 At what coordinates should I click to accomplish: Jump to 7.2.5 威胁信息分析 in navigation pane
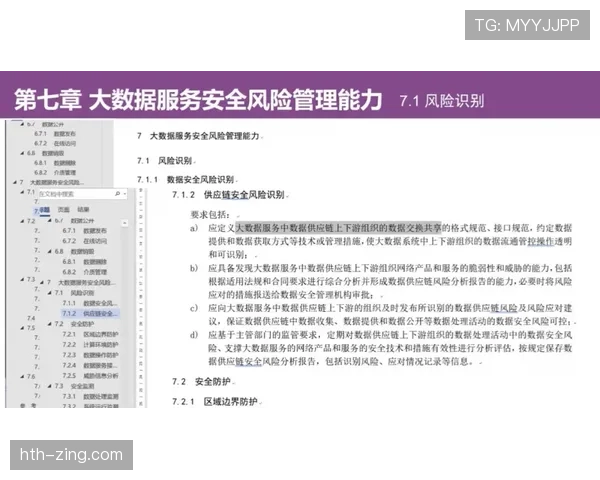pos(90,376)
